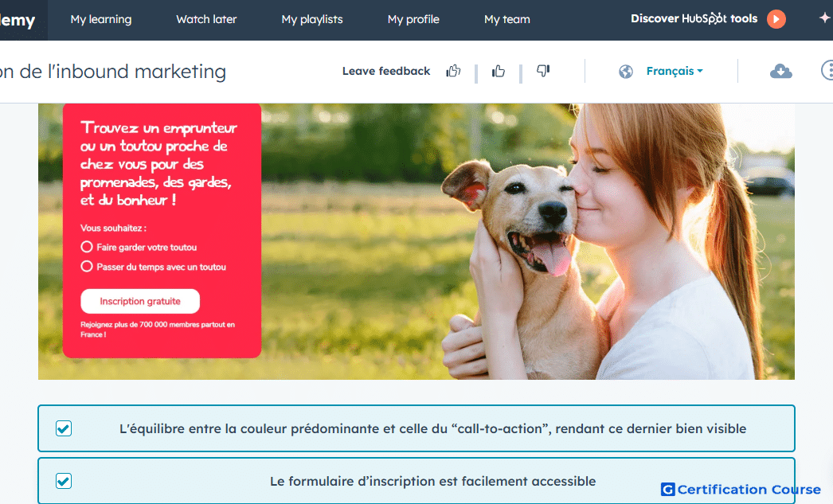Click the globe language icon
833x504 pixels.
(626, 71)
